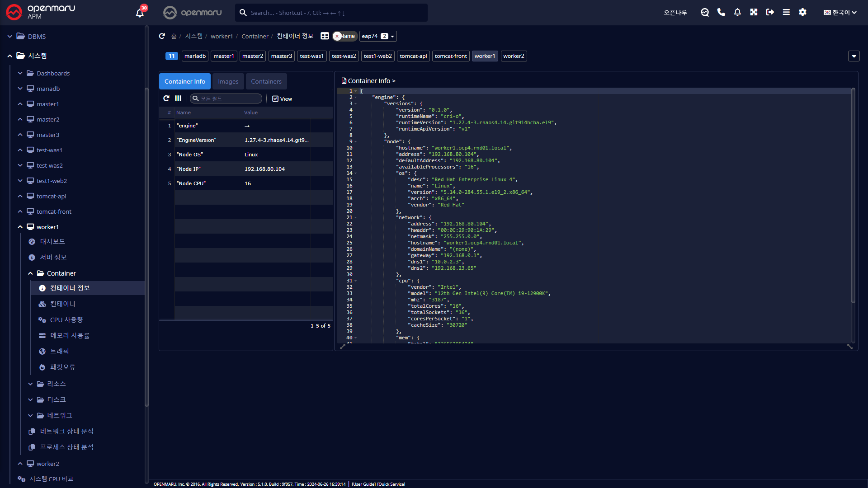This screenshot has width=868, height=488.
Task: Switch to the Images tab
Action: pyautogui.click(x=228, y=81)
